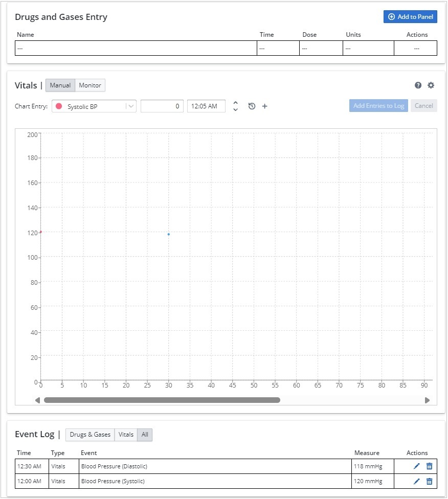Click the chart's horizontal scrollbar thumb
448x499 pixels.
click(162, 400)
